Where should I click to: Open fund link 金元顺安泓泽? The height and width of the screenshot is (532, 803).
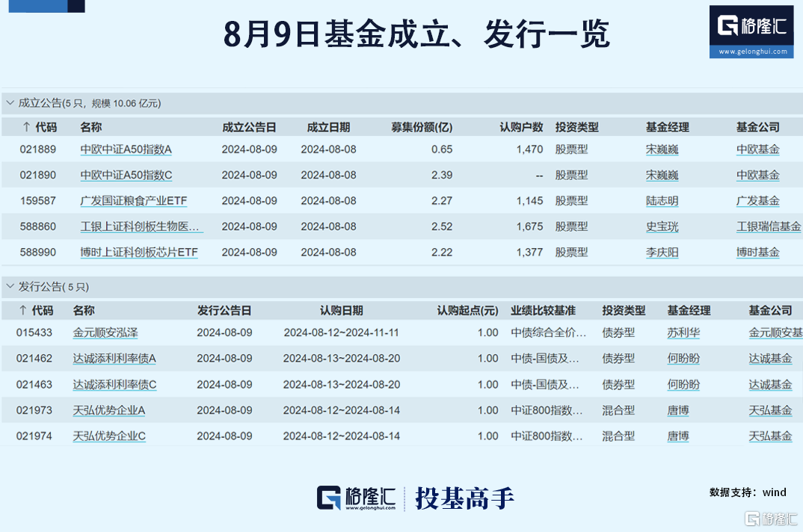tap(105, 332)
